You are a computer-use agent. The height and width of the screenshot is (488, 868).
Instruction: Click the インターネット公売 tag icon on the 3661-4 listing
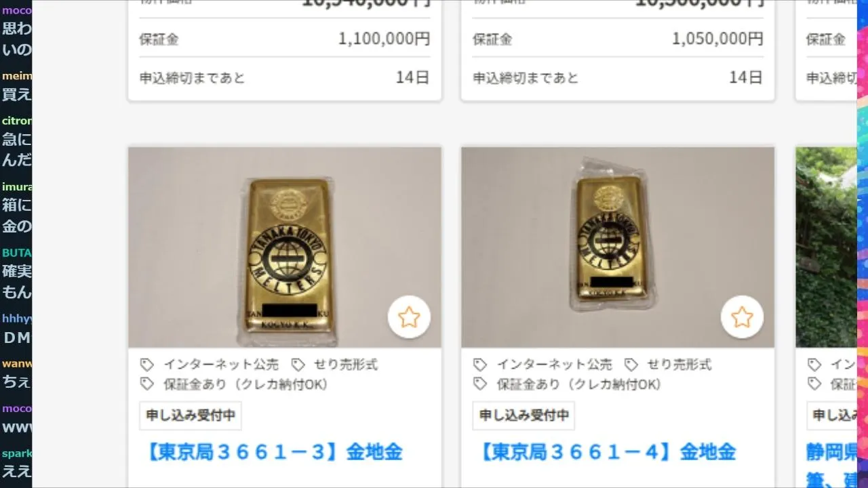pos(480,365)
